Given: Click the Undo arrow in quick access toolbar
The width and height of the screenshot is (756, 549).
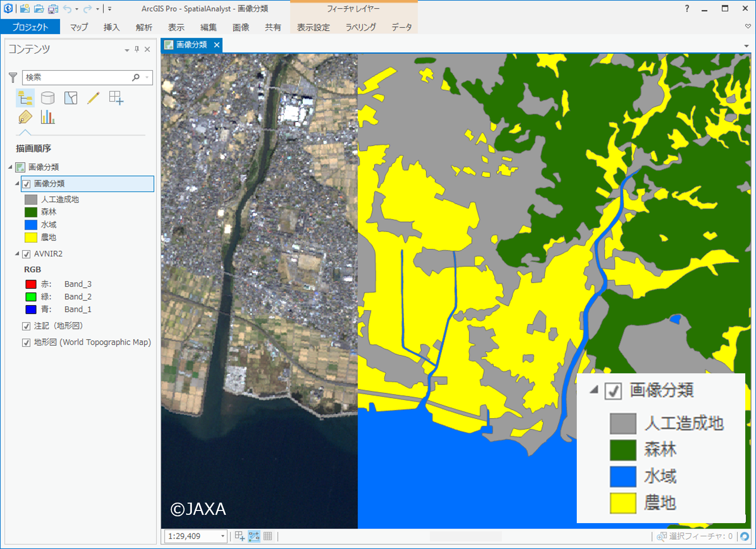Looking at the screenshot, I should [68, 8].
